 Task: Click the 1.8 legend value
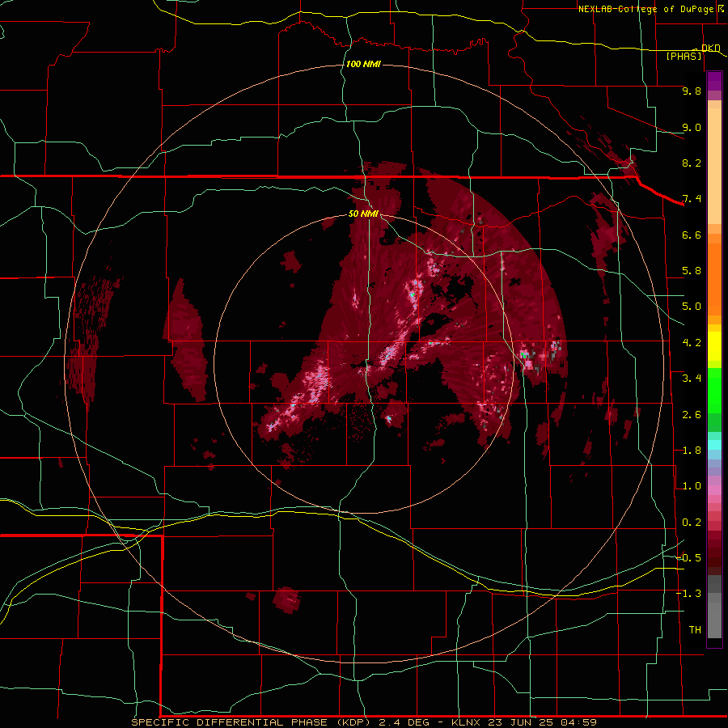(x=692, y=451)
